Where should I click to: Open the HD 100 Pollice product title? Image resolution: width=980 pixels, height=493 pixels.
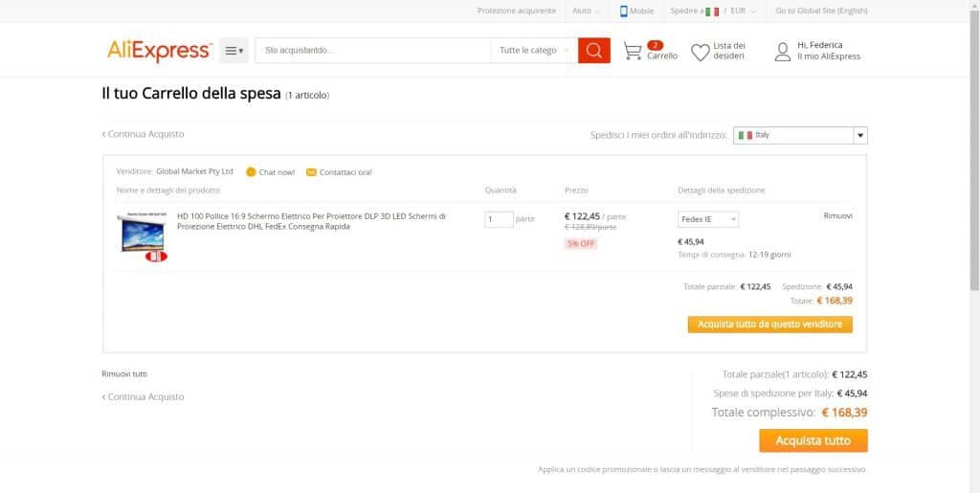[x=311, y=221]
